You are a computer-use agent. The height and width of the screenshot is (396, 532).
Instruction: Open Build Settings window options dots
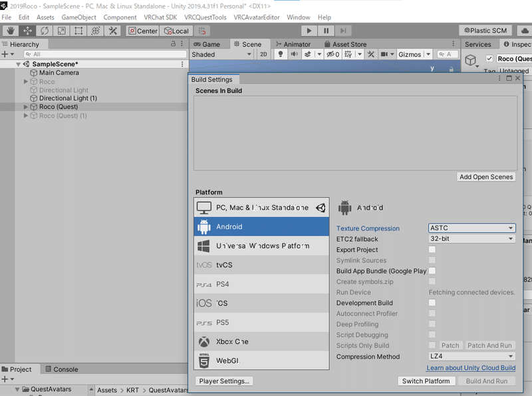pyautogui.click(x=499, y=79)
